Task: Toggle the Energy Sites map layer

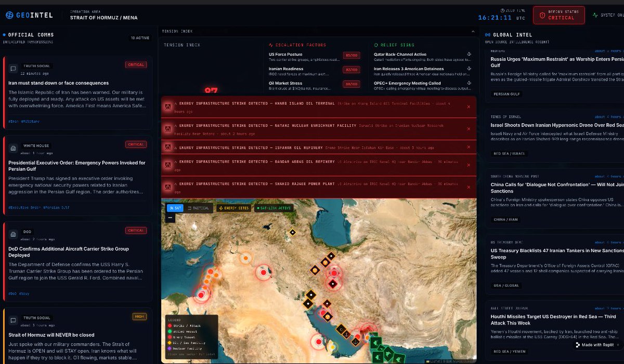Action: click(233, 208)
